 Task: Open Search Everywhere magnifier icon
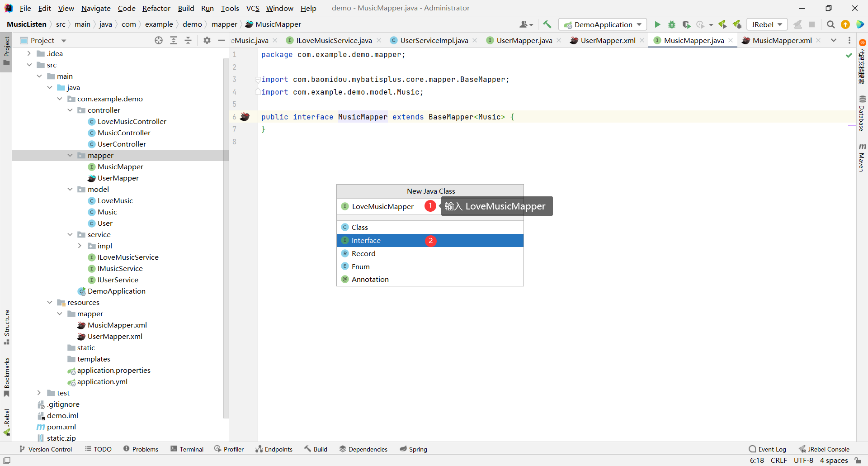pos(830,24)
